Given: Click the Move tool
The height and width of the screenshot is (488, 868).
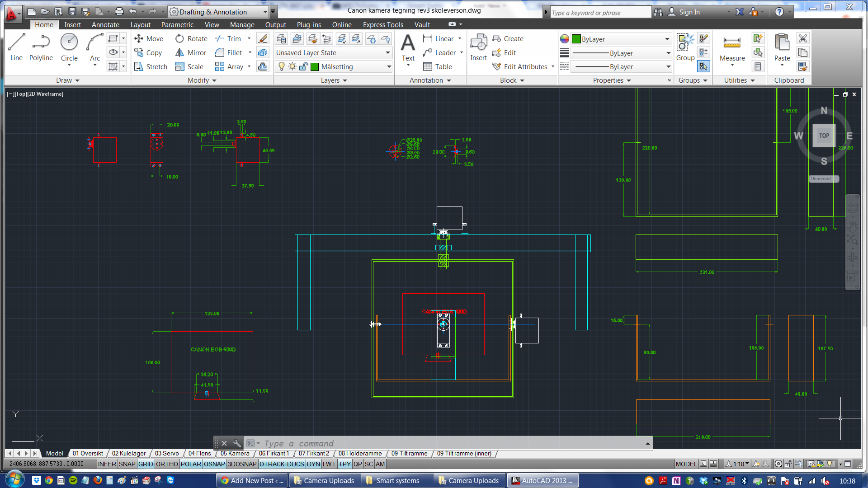Looking at the screenshot, I should 149,39.
